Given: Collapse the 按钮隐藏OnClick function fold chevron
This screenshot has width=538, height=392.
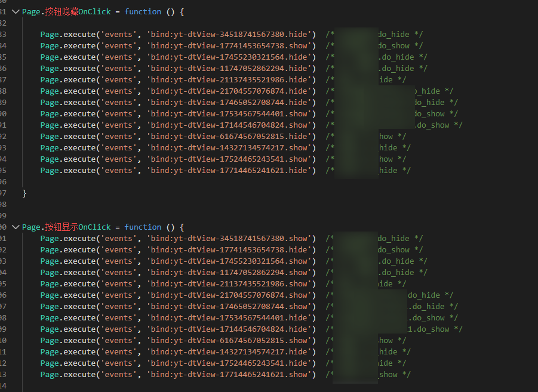Looking at the screenshot, I should (16, 12).
